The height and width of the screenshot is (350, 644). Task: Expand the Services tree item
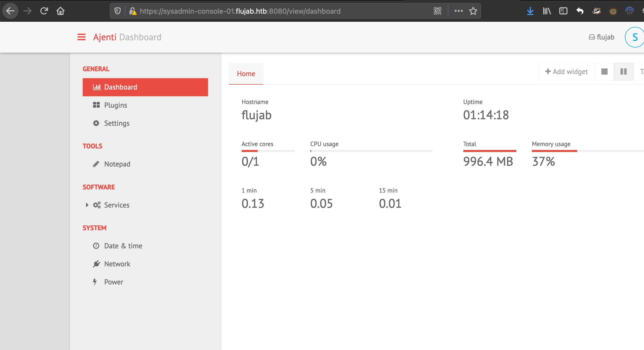pyautogui.click(x=87, y=205)
